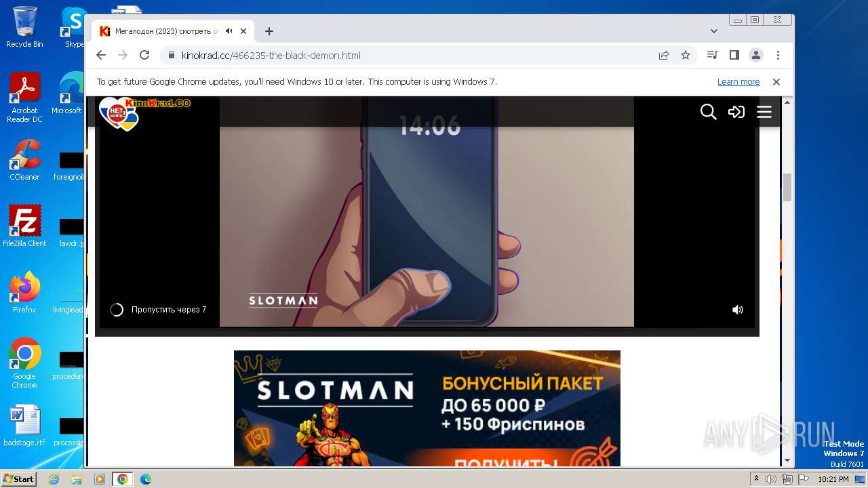Open the Action Center flag icon

point(804,479)
